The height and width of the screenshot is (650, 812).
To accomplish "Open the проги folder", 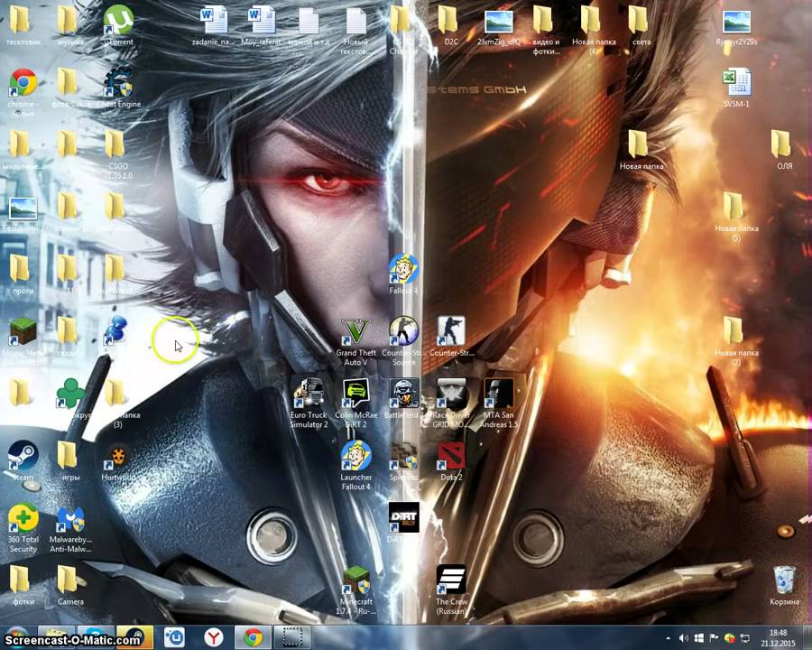I will click(23, 274).
